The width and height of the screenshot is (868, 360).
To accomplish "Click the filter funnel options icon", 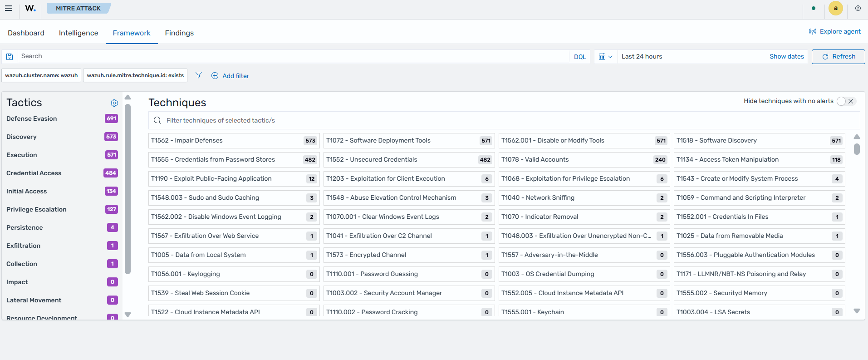I will tap(199, 75).
